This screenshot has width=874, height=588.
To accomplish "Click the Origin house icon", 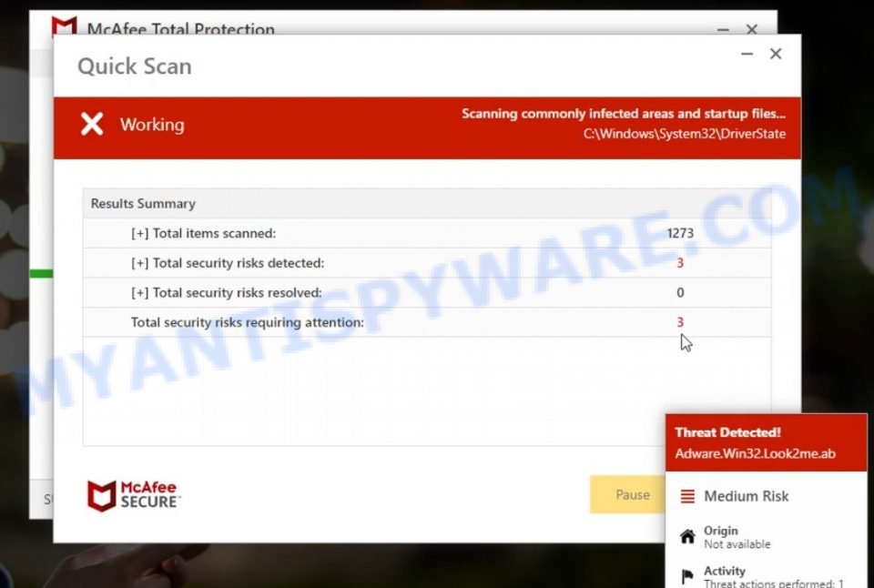I will point(688,536).
